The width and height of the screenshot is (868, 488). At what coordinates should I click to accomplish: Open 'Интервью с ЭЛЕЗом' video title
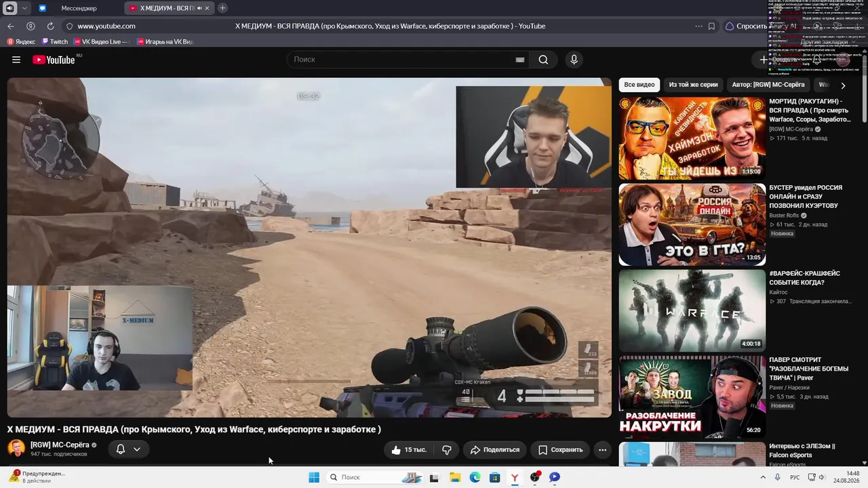(803, 450)
